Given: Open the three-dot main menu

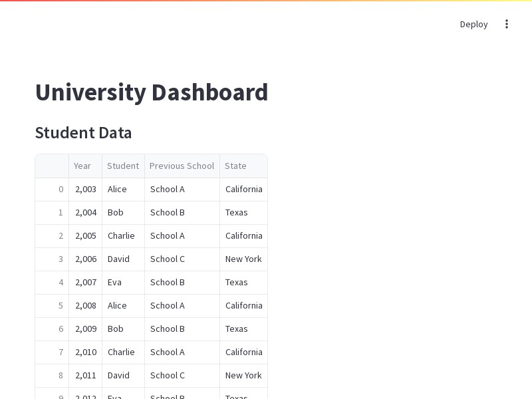Looking at the screenshot, I should tap(507, 24).
